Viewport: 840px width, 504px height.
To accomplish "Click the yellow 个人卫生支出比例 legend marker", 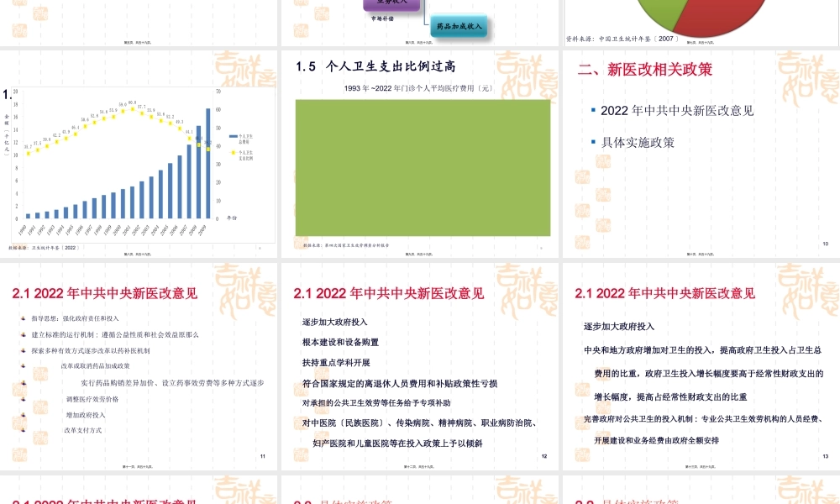I will pyautogui.click(x=234, y=152).
